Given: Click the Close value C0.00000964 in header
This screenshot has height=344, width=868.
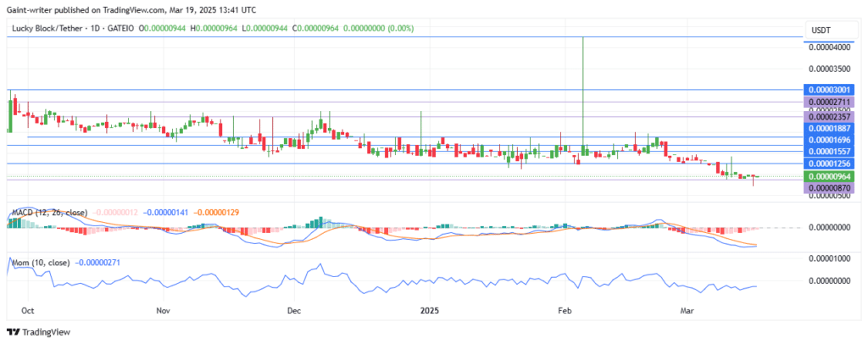Looking at the screenshot, I should 315,28.
